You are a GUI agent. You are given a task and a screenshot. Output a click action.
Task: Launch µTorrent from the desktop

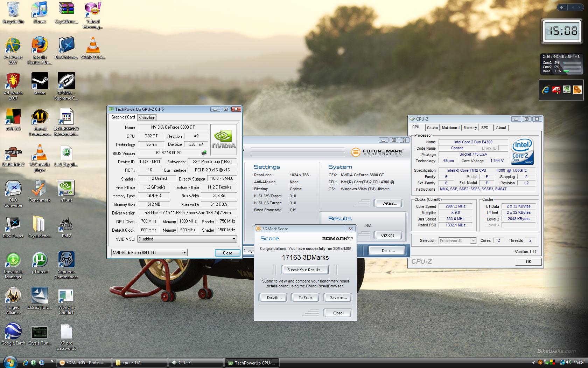tap(40, 263)
